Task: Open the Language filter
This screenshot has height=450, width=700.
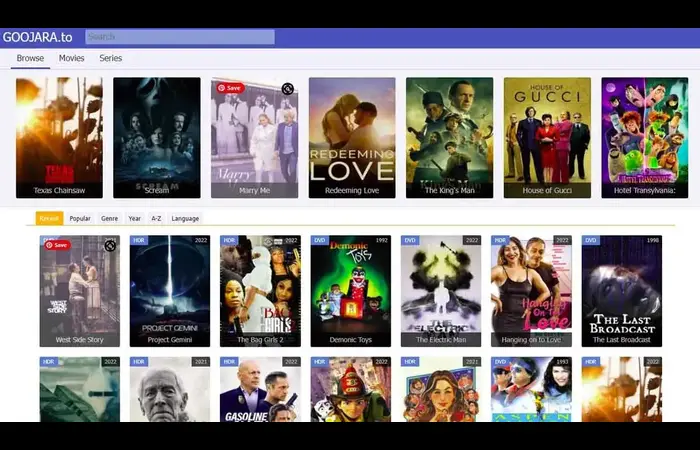Action: (185, 218)
